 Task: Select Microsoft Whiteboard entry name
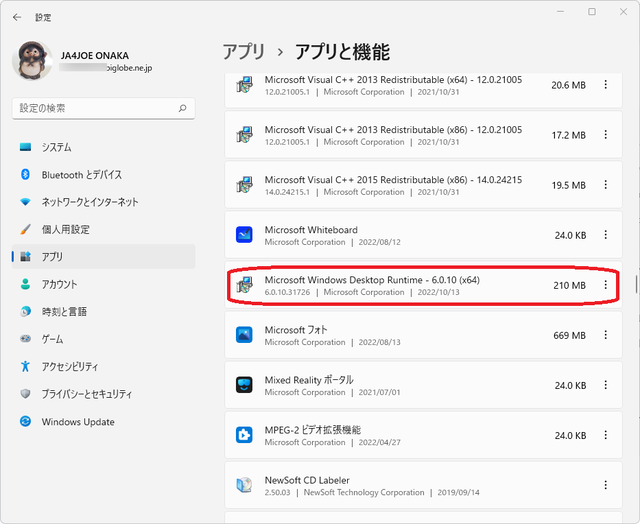311,230
